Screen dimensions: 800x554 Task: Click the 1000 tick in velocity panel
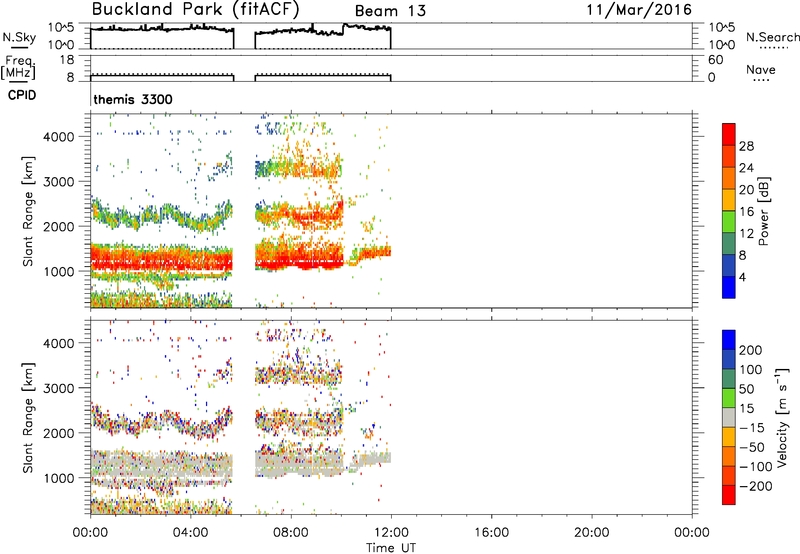[59, 477]
